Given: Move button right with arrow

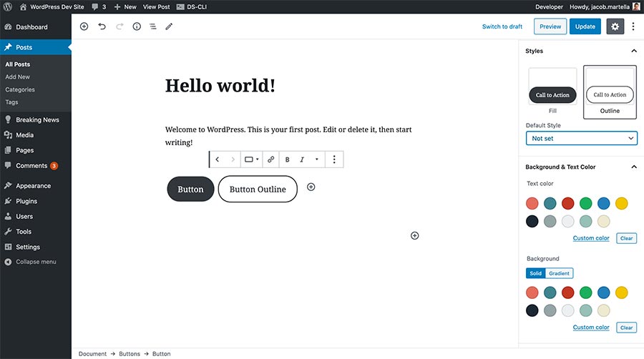Looking at the screenshot, I should tap(233, 159).
